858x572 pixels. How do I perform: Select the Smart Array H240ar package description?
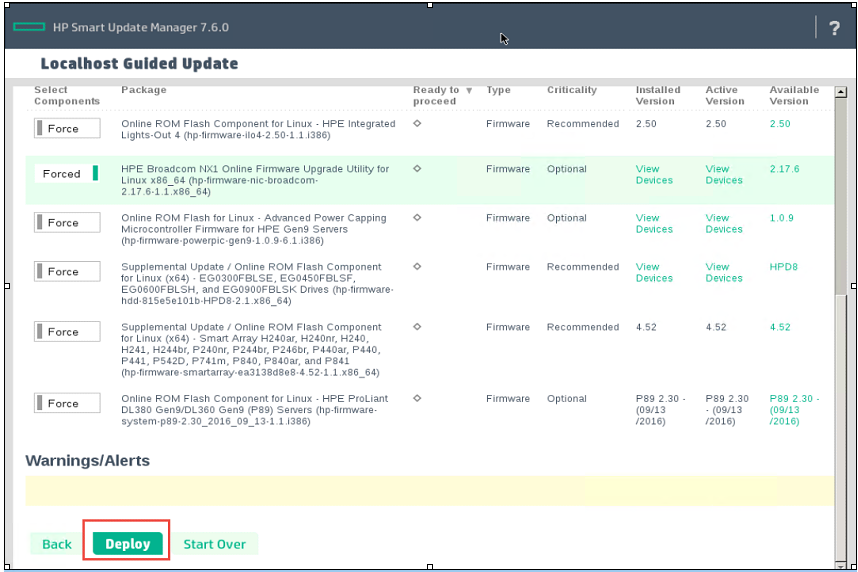251,349
